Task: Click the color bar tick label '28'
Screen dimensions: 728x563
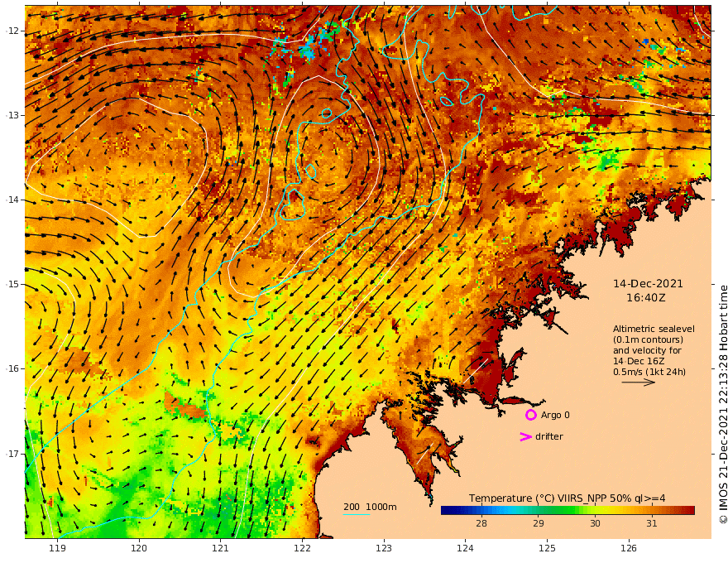Action: (x=481, y=523)
